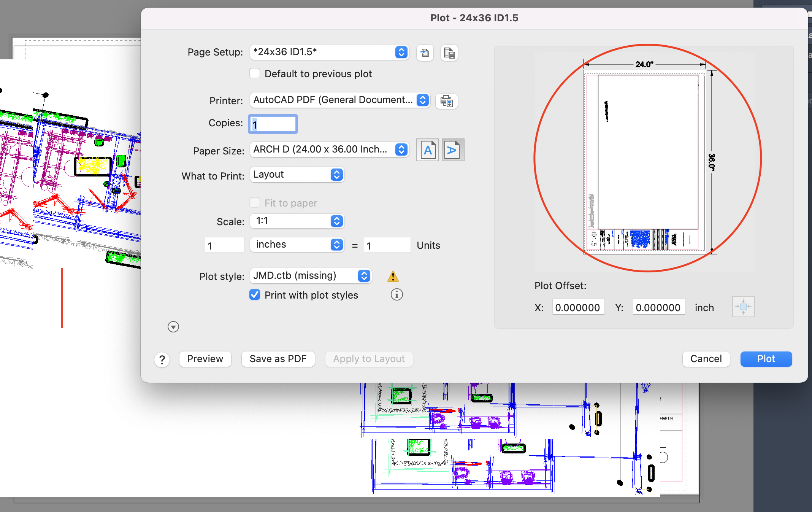Click the Save as PDF button
Image resolution: width=812 pixels, height=512 pixels.
[278, 359]
